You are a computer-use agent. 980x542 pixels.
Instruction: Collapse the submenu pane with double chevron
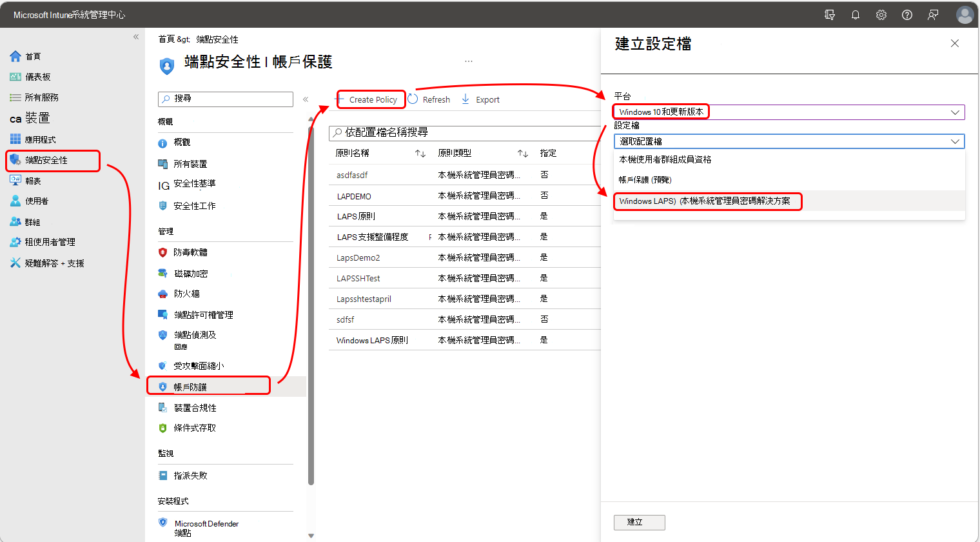tap(306, 99)
